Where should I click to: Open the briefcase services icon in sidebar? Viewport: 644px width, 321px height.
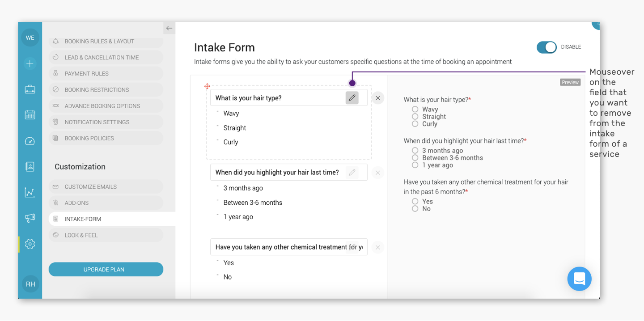[x=30, y=89]
